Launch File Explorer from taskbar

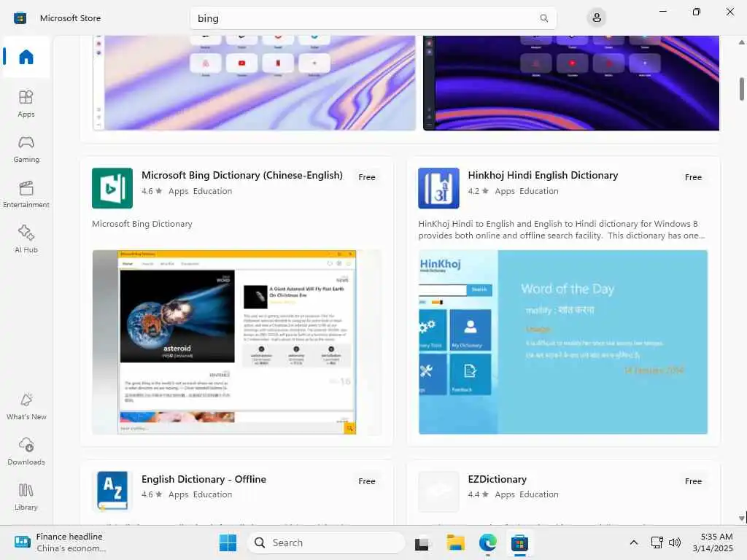tap(455, 542)
